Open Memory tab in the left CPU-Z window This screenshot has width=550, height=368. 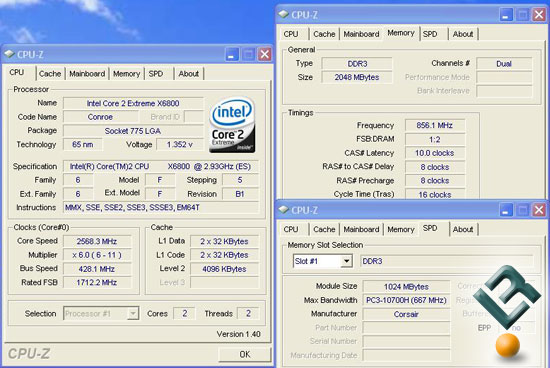pos(126,74)
